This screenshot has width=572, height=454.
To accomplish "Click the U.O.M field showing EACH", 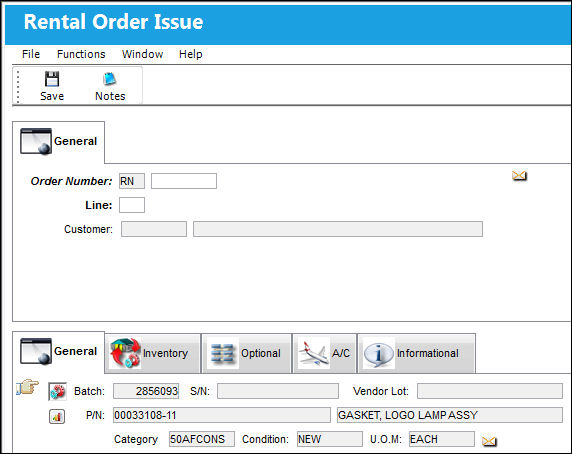I will (x=442, y=439).
